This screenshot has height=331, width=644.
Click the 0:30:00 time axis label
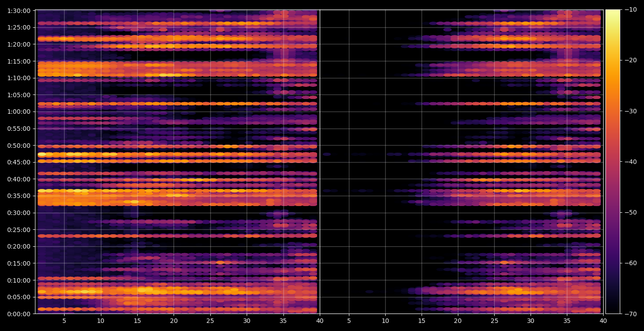(19, 213)
